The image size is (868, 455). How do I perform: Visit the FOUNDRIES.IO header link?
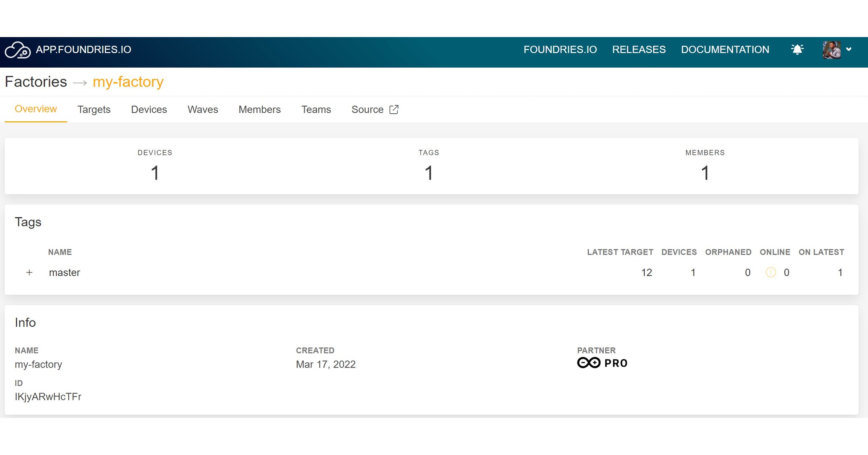560,49
